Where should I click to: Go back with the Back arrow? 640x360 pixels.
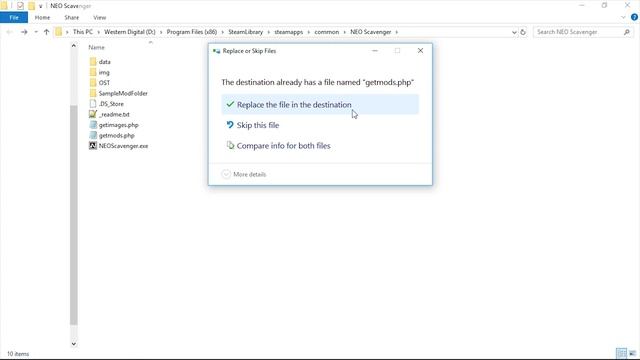pos(10,32)
